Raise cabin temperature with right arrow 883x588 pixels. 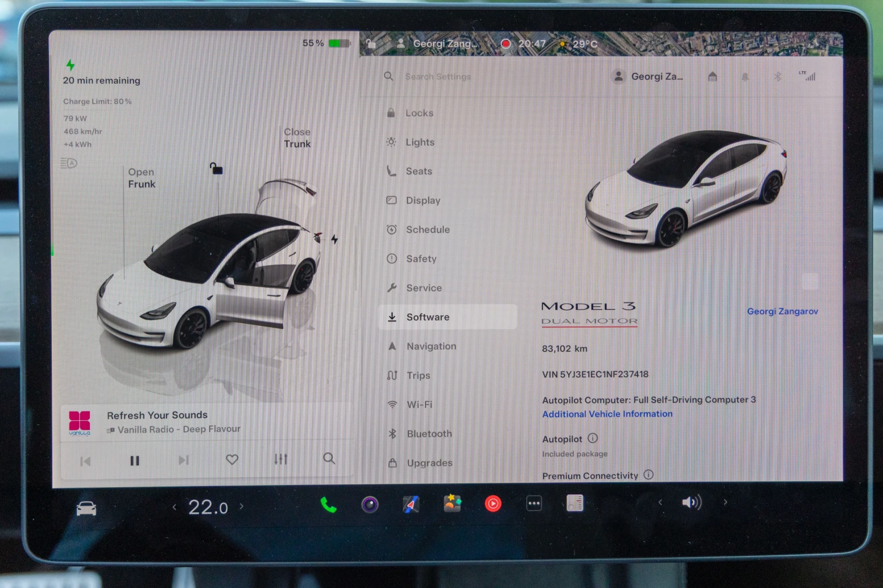[x=242, y=506]
